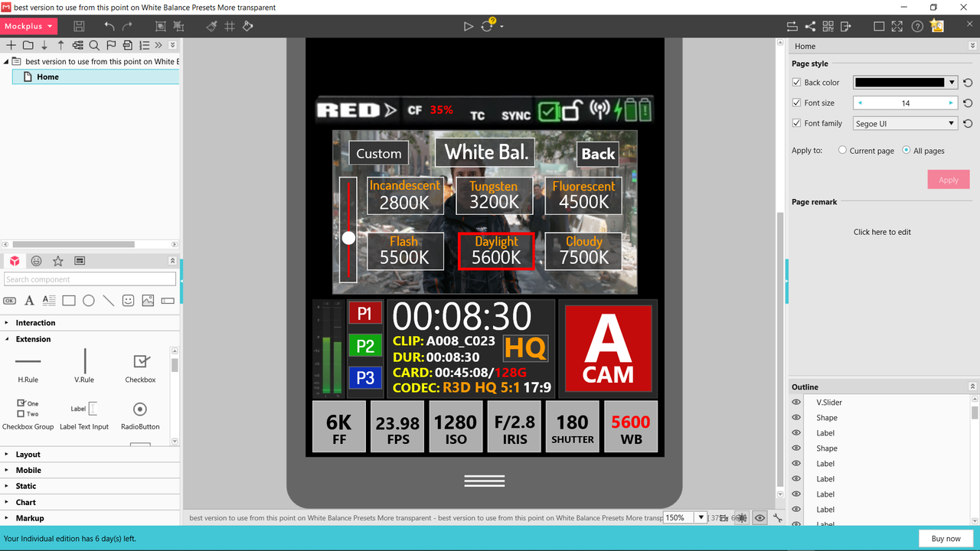Toggle the Back color checkbox
This screenshot has width=980, height=551.
click(796, 83)
